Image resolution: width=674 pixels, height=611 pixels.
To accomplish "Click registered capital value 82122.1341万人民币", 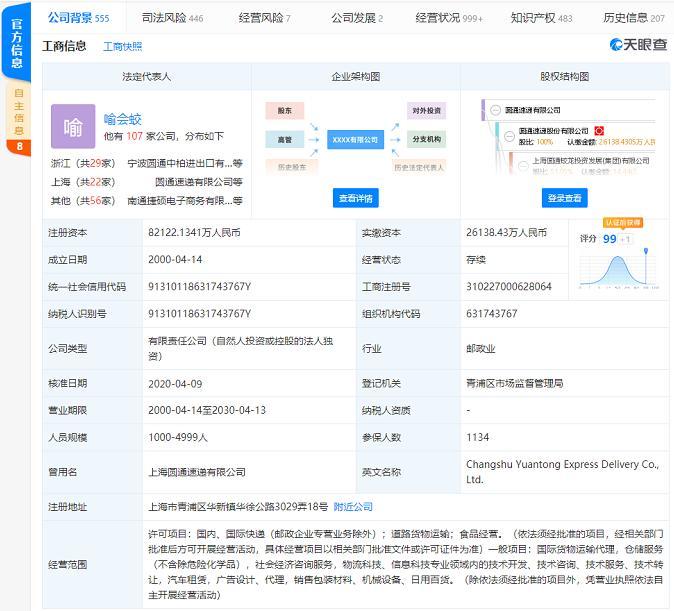I will pos(194,233).
